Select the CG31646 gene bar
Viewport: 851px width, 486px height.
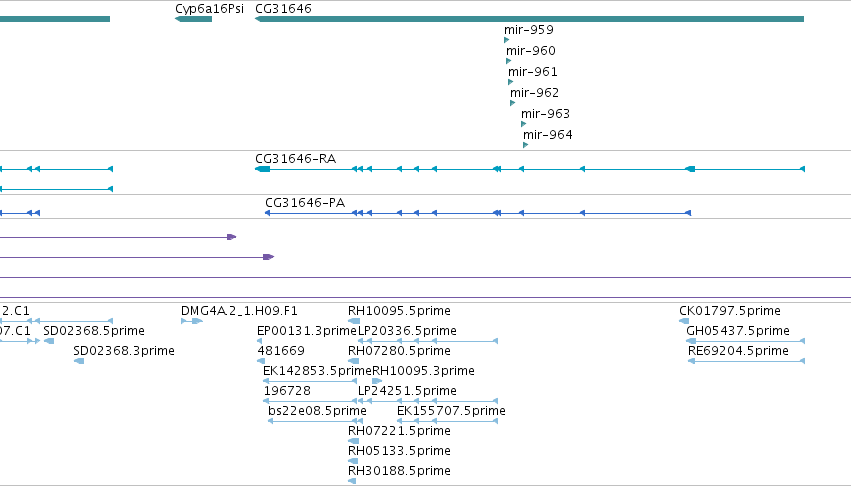529,19
